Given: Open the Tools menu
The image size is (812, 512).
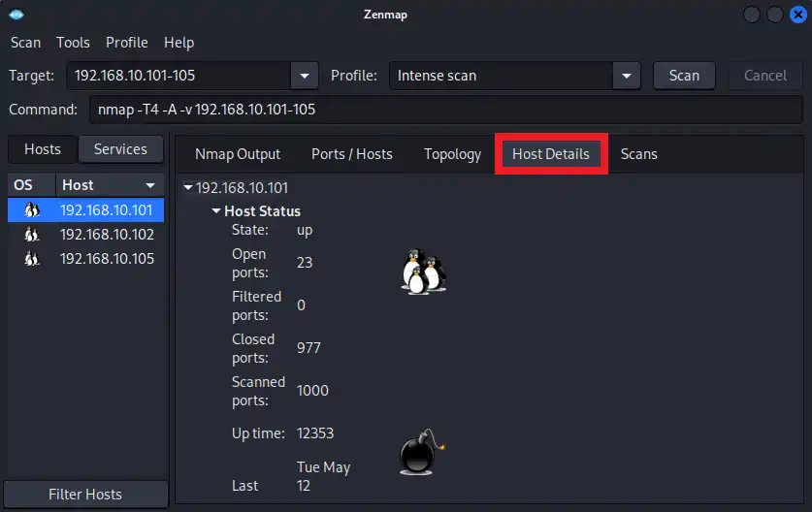Looking at the screenshot, I should click(x=73, y=43).
